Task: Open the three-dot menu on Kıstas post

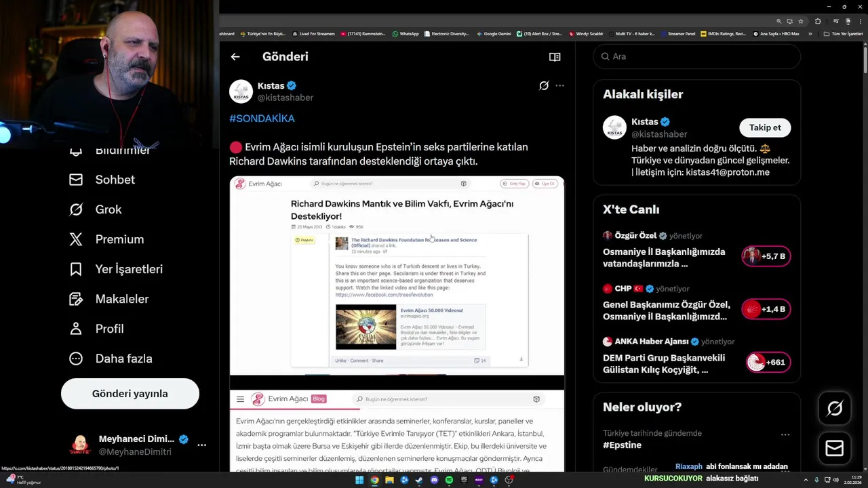Action: tap(559, 85)
